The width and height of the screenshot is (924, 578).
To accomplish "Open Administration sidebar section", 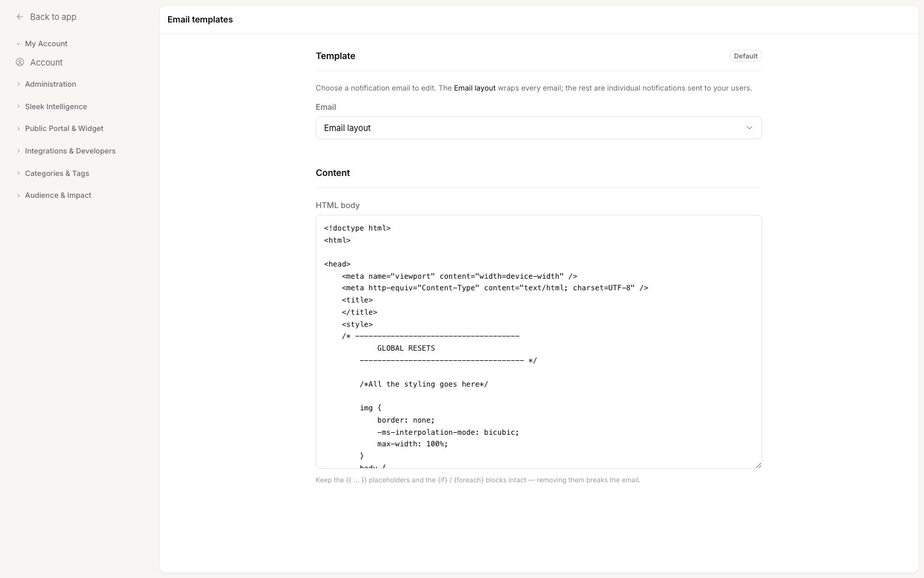I will tap(51, 84).
